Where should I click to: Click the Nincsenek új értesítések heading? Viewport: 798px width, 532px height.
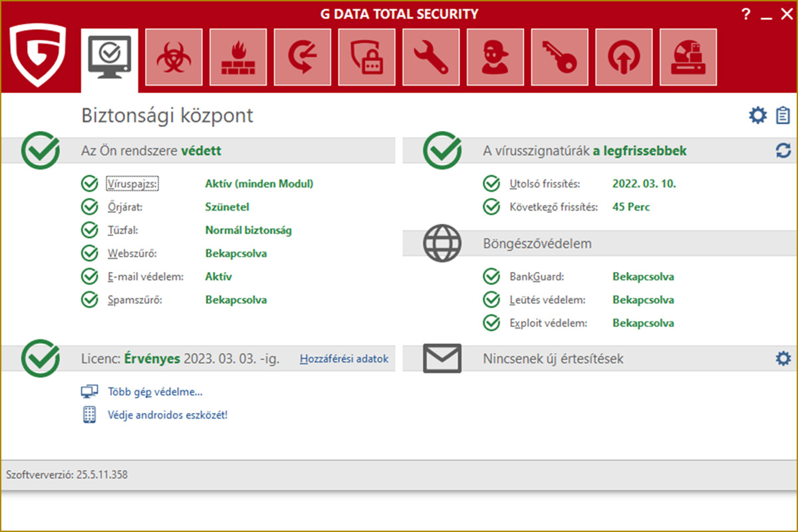pyautogui.click(x=553, y=359)
